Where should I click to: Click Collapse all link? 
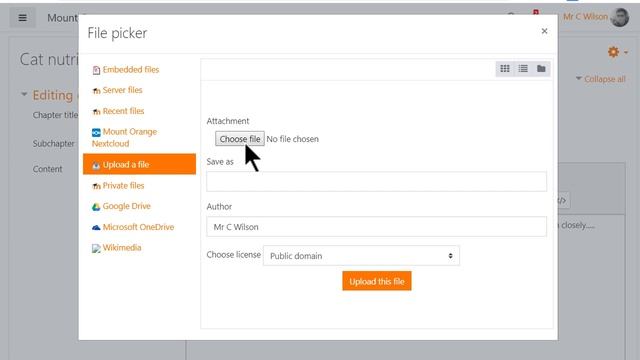[x=604, y=79]
